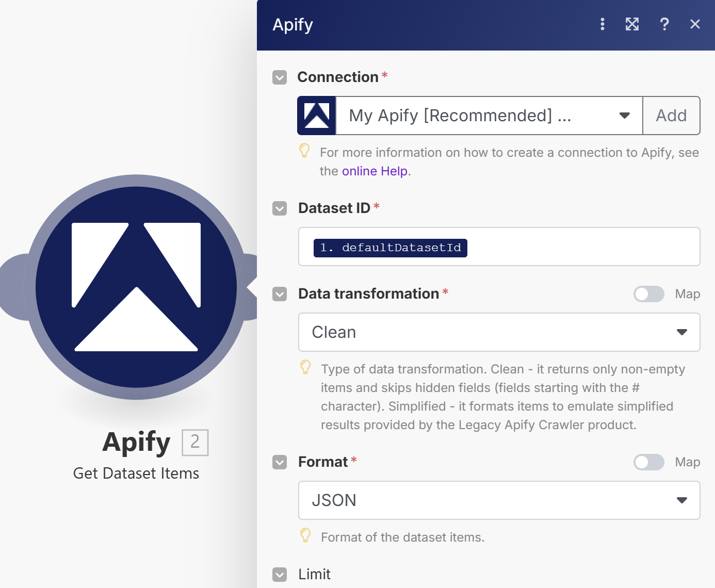Viewport: 715px width, 588px height.
Task: Click the Add connection button
Action: point(671,116)
